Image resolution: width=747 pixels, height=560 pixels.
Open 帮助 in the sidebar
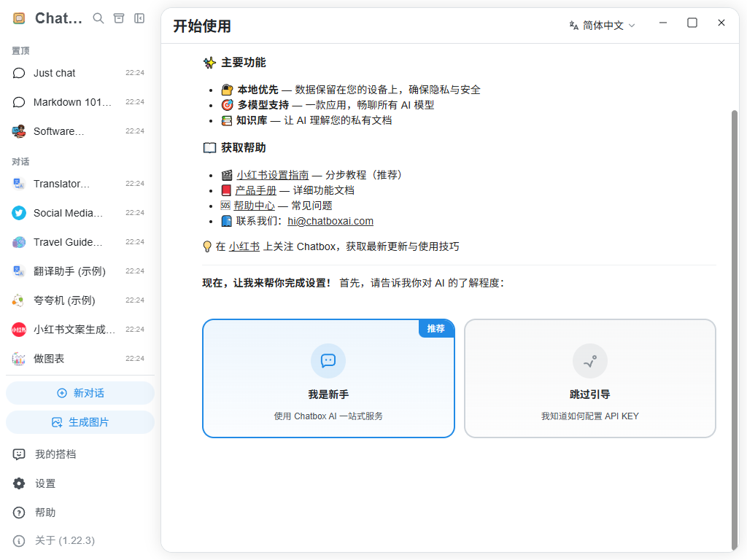click(79, 513)
